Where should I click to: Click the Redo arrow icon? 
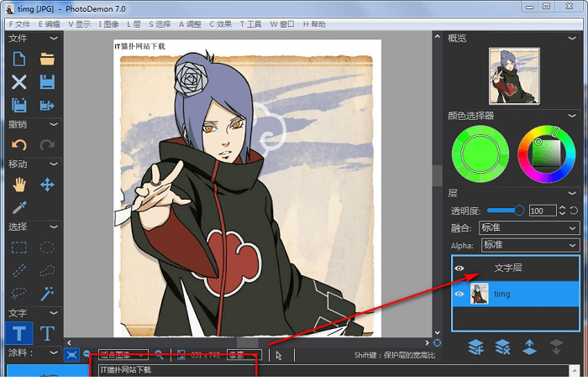pos(47,144)
